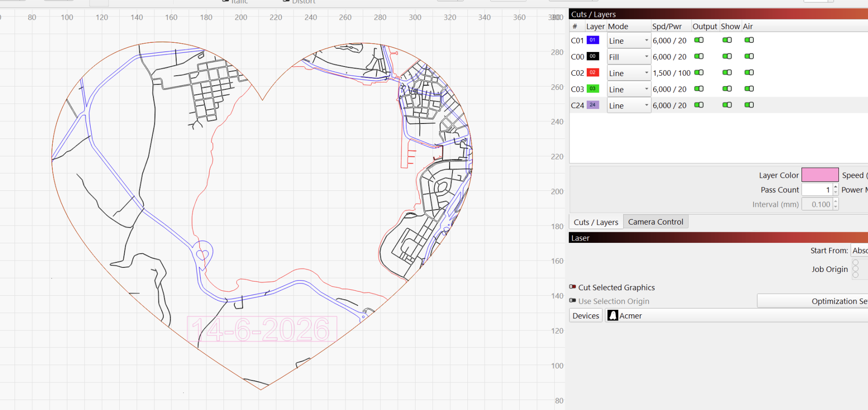Click the Pass Count input field
Screen dimensions: 868x410
tap(817, 190)
